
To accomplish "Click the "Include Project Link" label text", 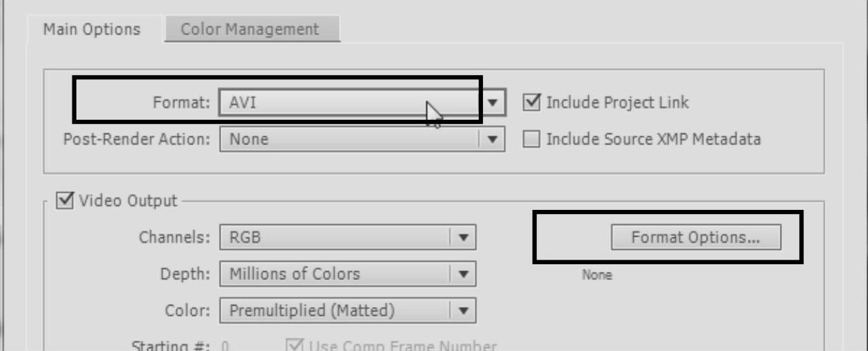I will coord(617,103).
